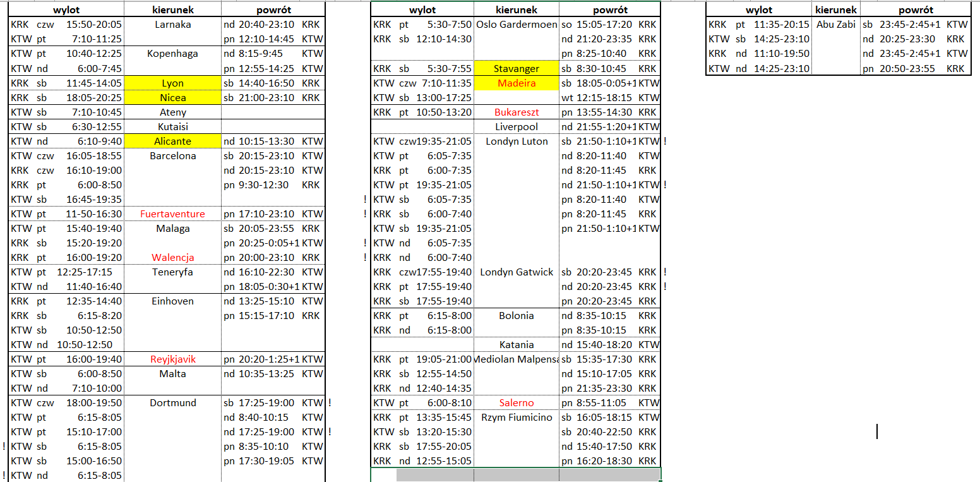The image size is (980, 482).
Task: Select the red Bukareszt cell
Action: (x=517, y=112)
